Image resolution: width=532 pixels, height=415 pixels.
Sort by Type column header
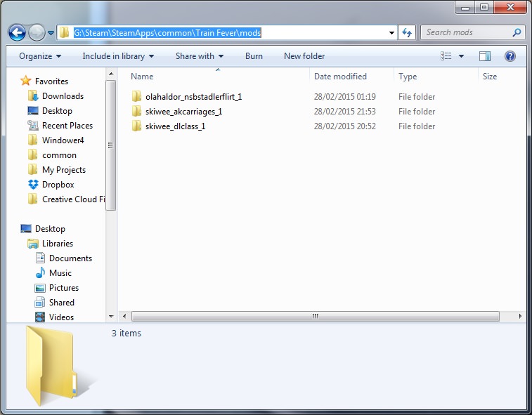point(408,77)
